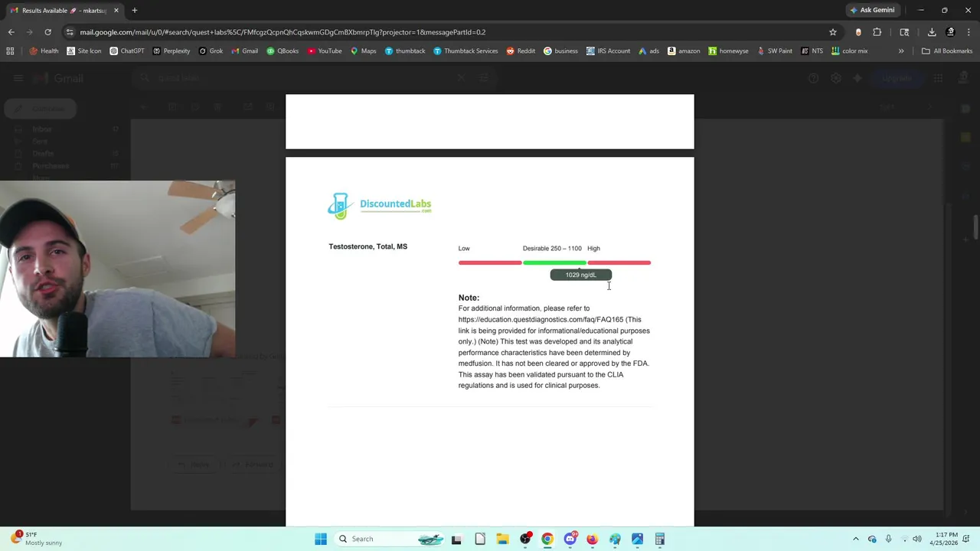Image resolution: width=980 pixels, height=551 pixels.
Task: Open SW Paint bookmark
Action: [774, 51]
